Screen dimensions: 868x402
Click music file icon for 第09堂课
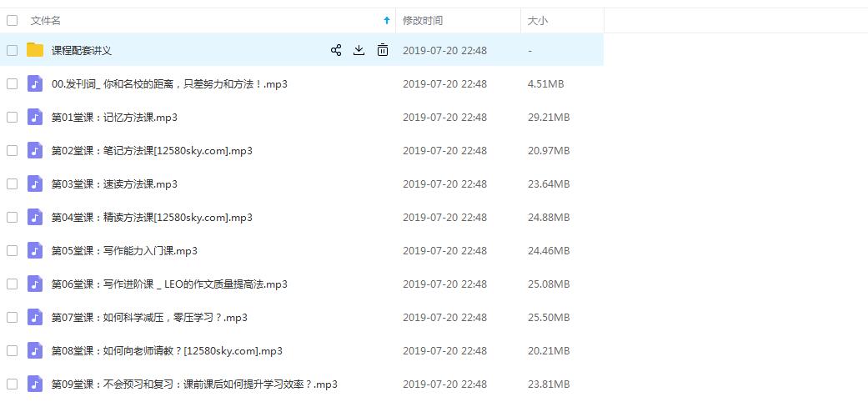point(35,384)
